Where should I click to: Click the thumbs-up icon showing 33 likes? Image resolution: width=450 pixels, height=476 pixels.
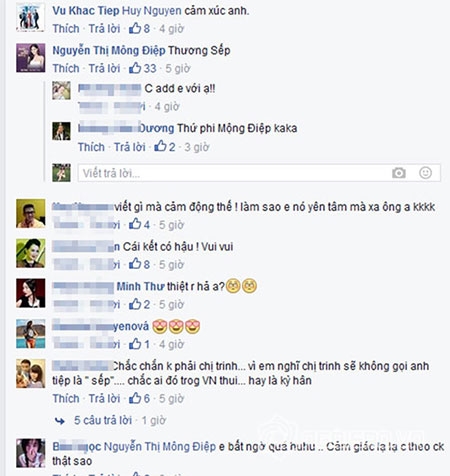point(135,68)
